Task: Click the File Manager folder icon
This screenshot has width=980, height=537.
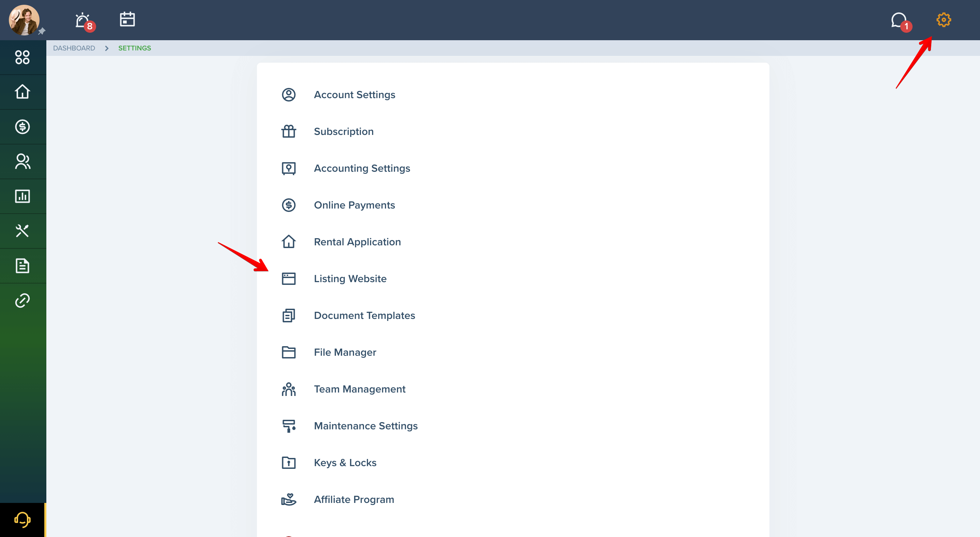Action: [289, 353]
